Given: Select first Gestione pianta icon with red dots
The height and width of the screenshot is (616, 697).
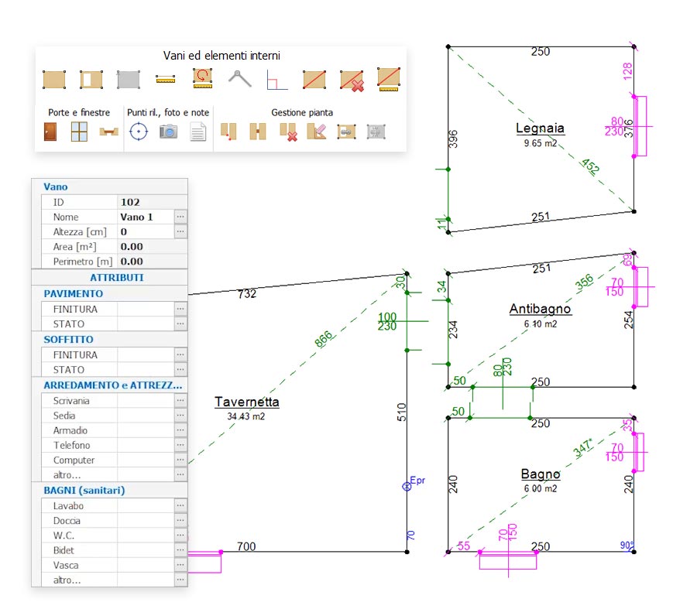Looking at the screenshot, I should tap(228, 132).
